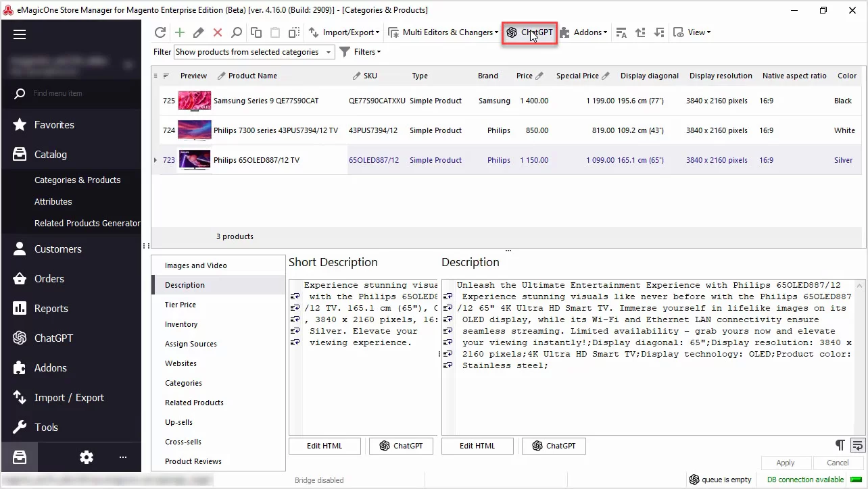
Task: Open Import / Export in sidebar
Action: (71, 398)
